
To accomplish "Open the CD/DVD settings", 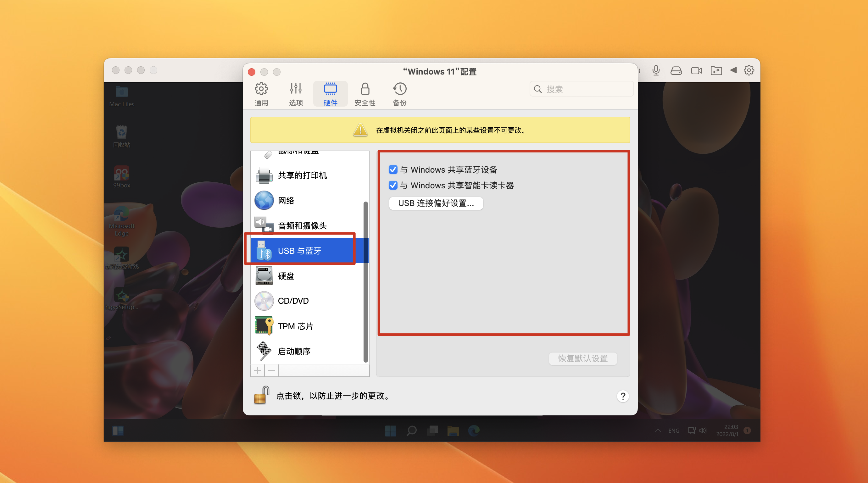I will click(293, 301).
